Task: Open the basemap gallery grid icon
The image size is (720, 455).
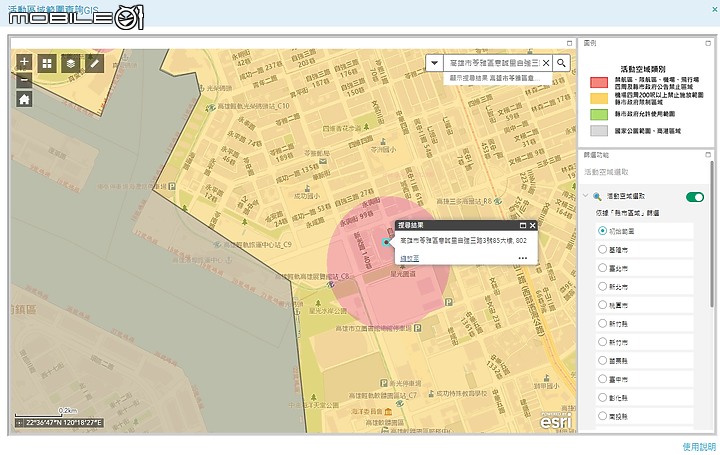Action: tap(47, 63)
